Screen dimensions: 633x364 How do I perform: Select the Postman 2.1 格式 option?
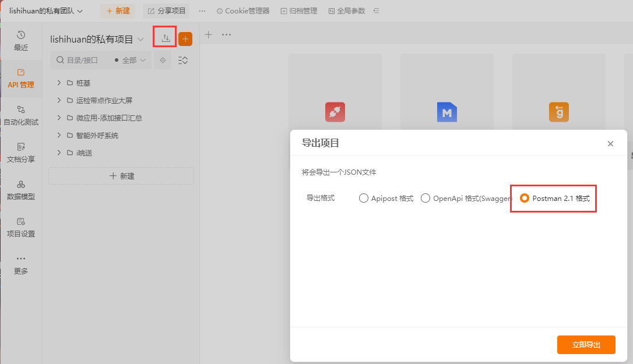tap(525, 198)
